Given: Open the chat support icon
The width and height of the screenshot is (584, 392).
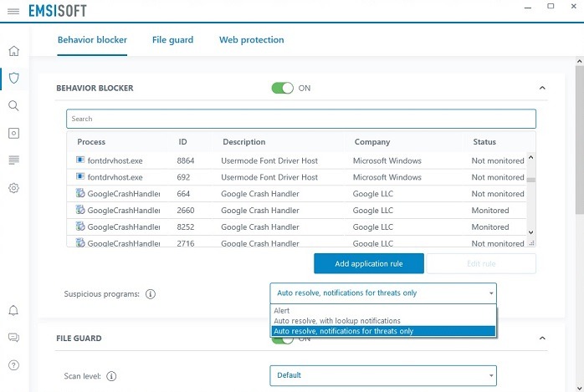Looking at the screenshot, I should coord(13,338).
